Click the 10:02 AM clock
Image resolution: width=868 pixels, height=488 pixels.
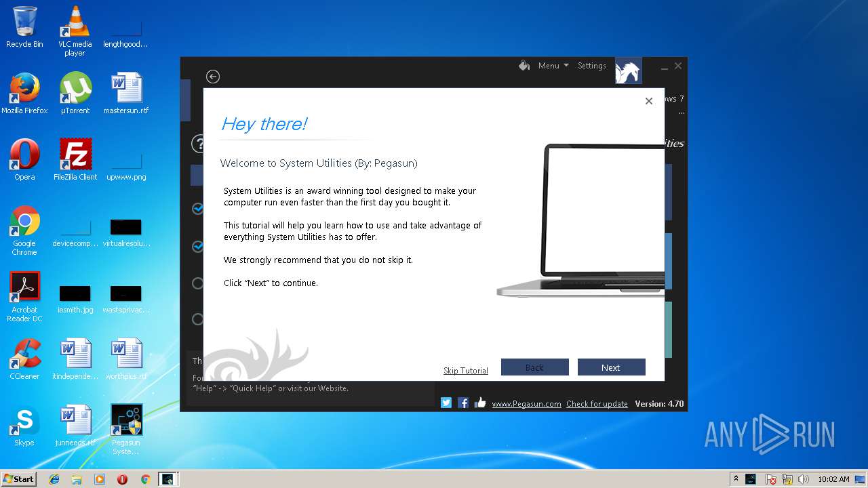(833, 479)
